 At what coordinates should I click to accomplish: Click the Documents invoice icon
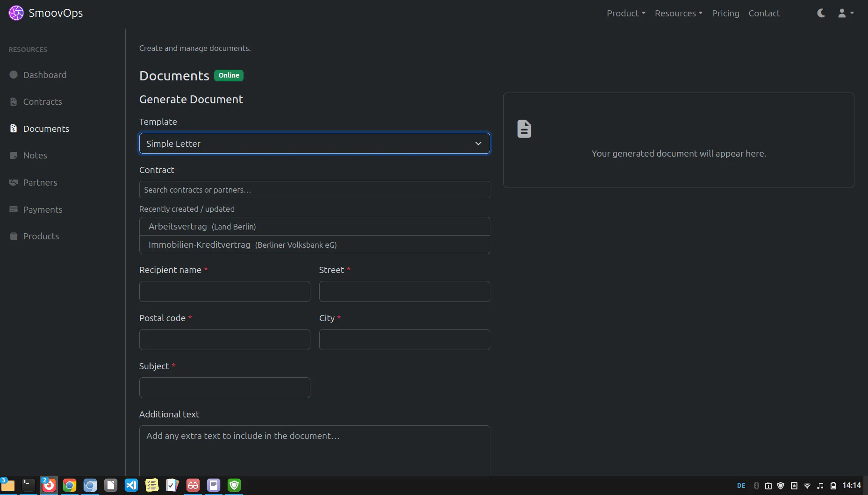click(x=14, y=129)
